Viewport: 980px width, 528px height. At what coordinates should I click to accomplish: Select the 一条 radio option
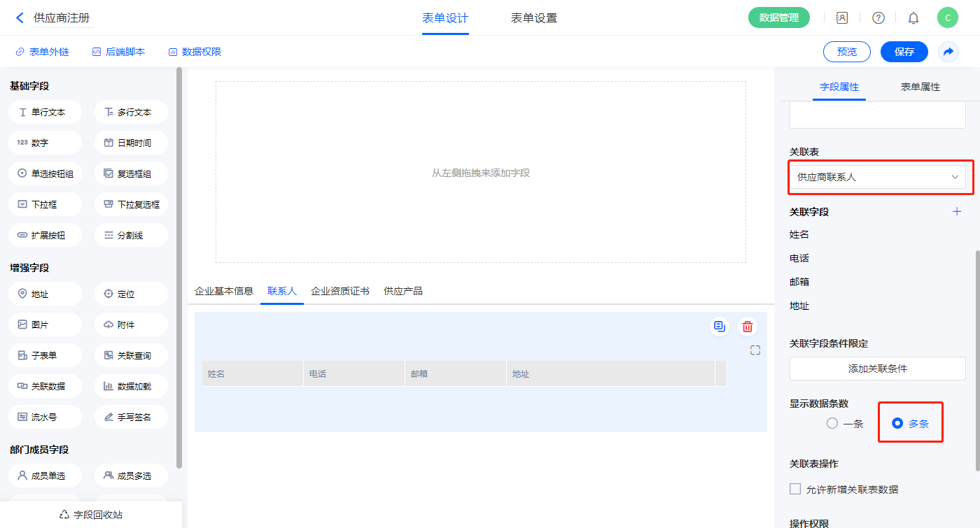832,423
